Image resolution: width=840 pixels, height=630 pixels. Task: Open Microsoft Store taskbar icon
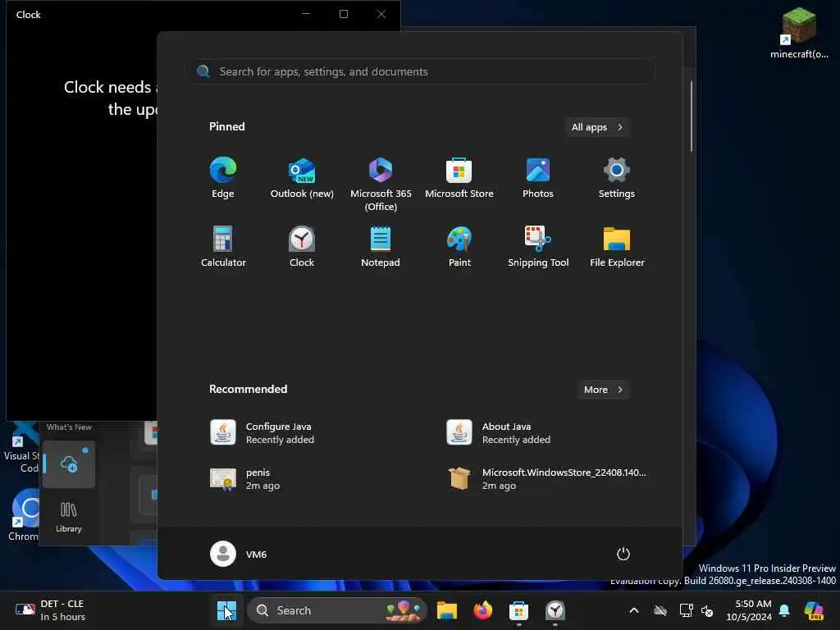[x=518, y=610]
